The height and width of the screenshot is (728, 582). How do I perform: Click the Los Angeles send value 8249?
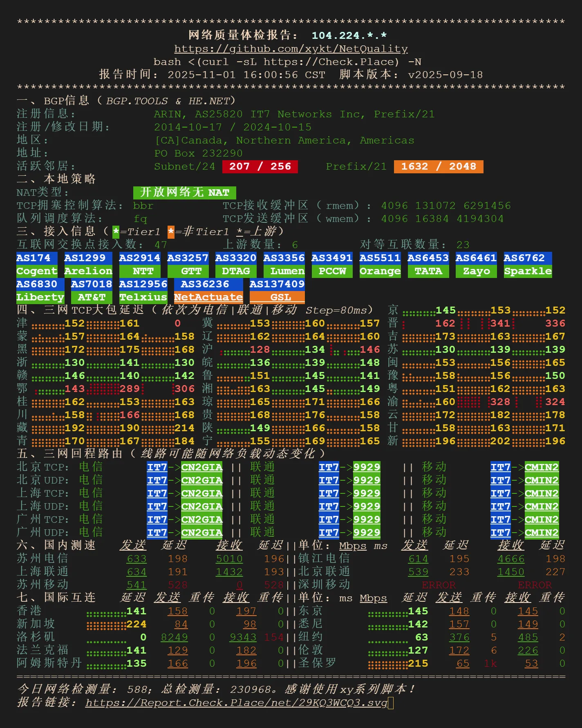[174, 637]
